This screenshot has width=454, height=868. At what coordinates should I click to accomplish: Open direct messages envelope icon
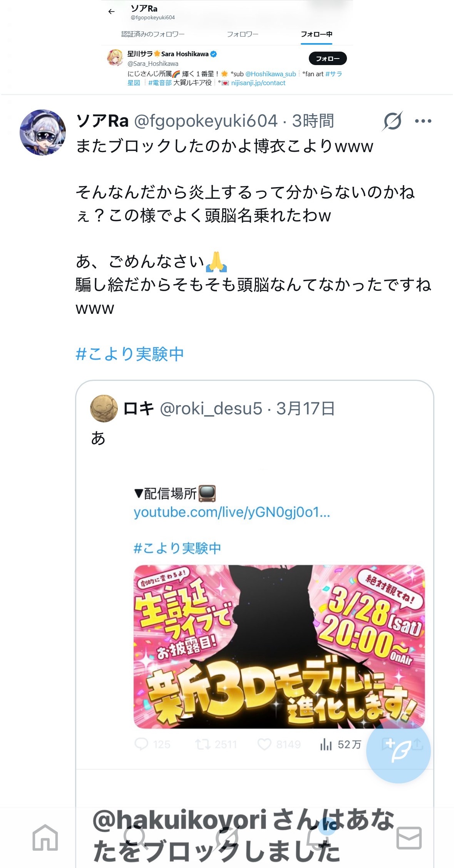tap(409, 838)
